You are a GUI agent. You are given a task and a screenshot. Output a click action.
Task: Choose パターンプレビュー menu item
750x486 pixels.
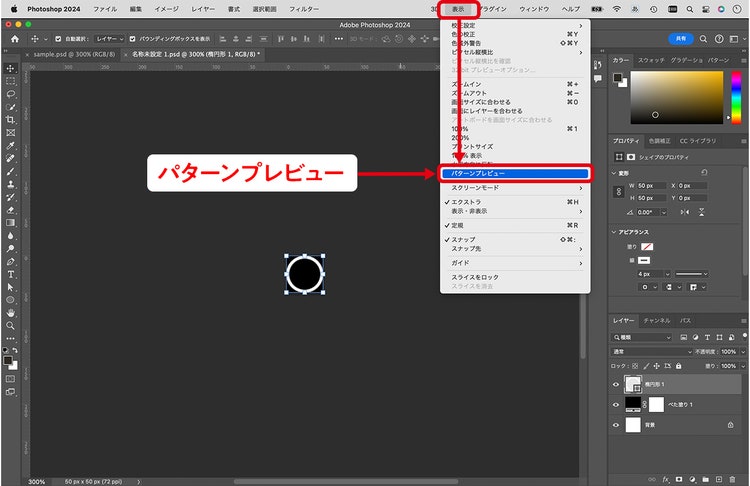515,173
